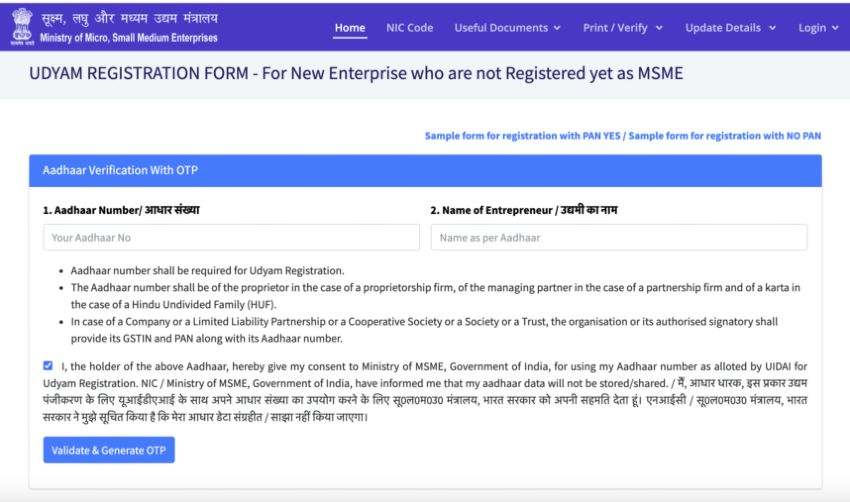Click the Useful Documents chevron arrow
Viewport: 850px width, 502px height.
(557, 28)
